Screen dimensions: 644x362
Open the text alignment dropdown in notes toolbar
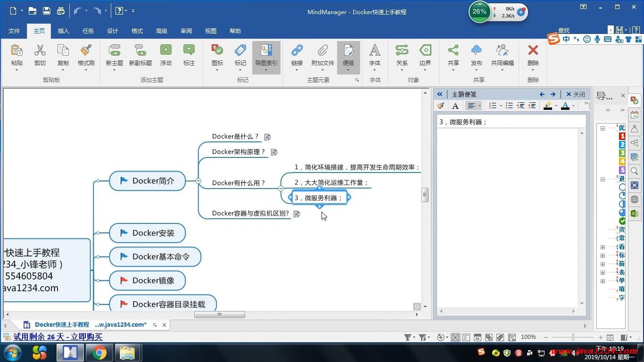click(479, 106)
